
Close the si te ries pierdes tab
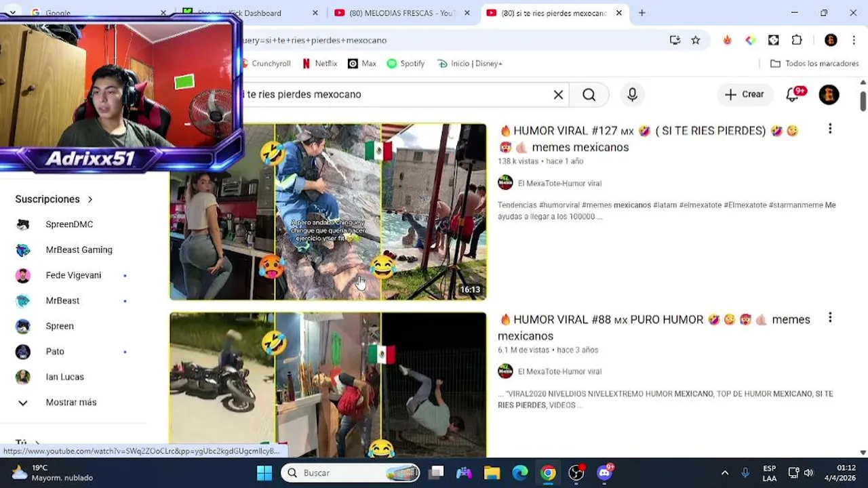[x=618, y=13]
